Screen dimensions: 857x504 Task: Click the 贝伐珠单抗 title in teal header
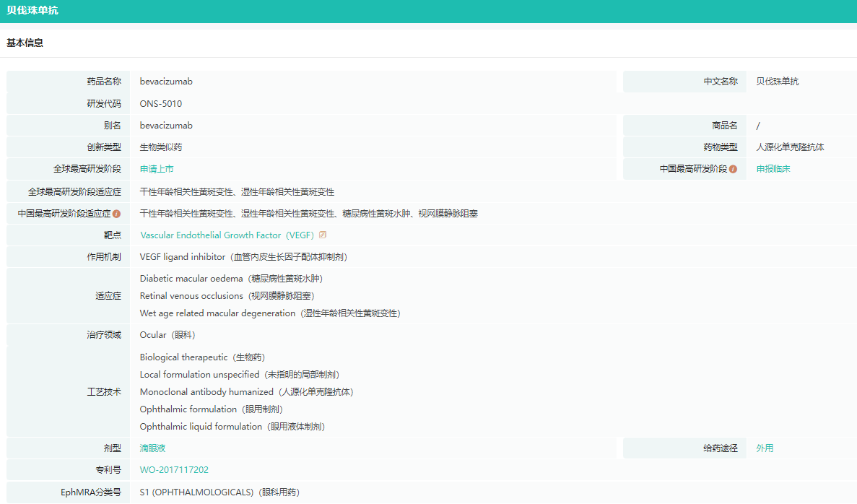click(32, 11)
